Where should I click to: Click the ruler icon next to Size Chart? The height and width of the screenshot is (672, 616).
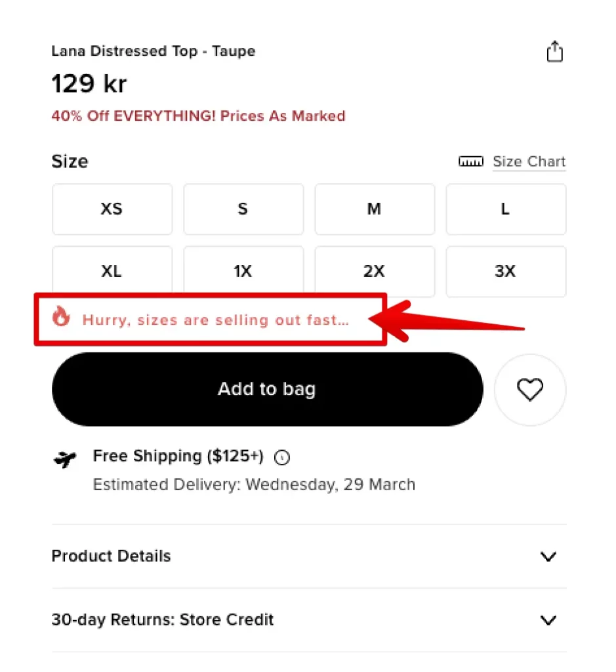pyautogui.click(x=471, y=161)
